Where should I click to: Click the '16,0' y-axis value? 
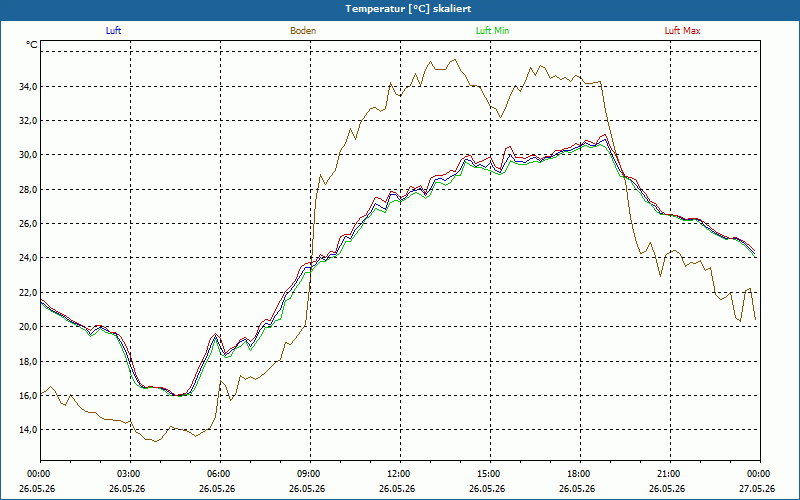pos(28,396)
